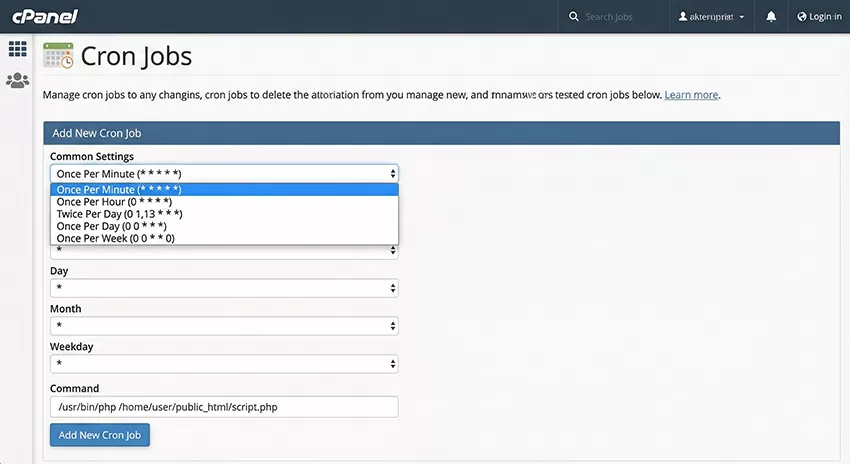Screen dimensions: 850x464
Task: Select Once Per Day option
Action: coord(224,226)
